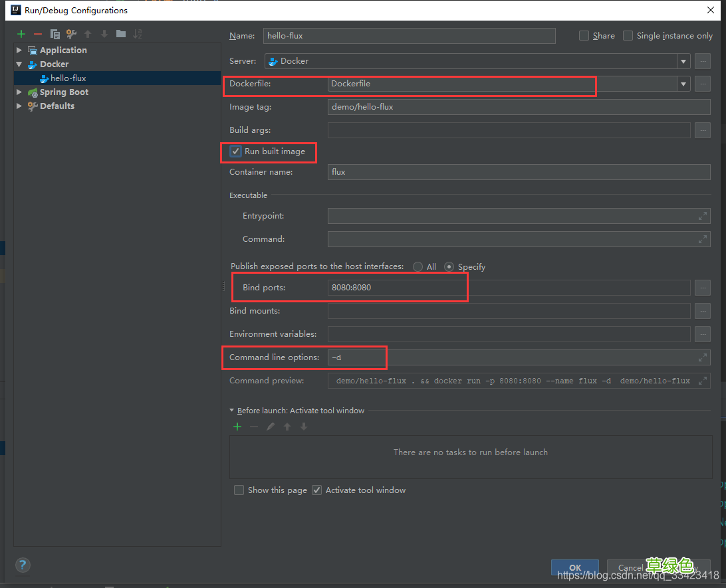Enable the Share checkbox
Image resolution: width=726 pixels, height=588 pixels.
click(x=584, y=36)
